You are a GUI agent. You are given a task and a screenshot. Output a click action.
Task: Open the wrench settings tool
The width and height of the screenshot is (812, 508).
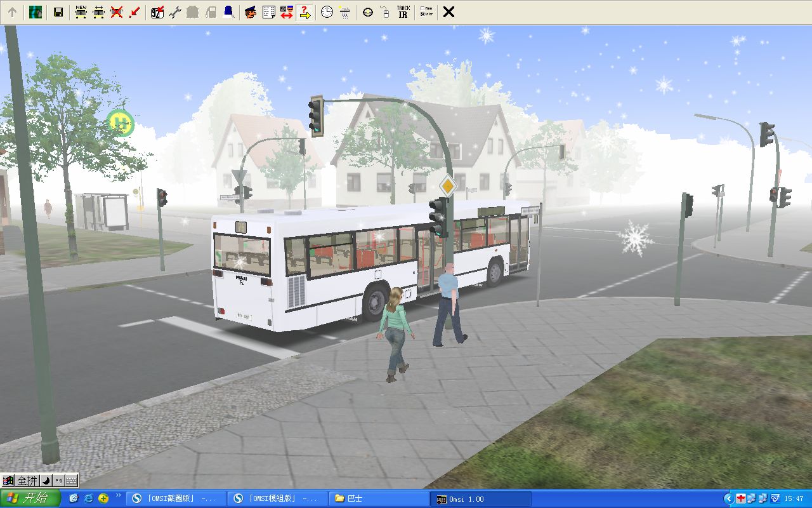click(175, 12)
